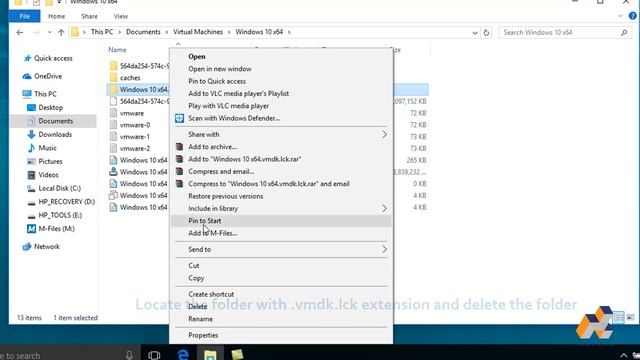Select Create shortcut menu entry
This screenshot has width=640, height=360.
tap(281, 294)
